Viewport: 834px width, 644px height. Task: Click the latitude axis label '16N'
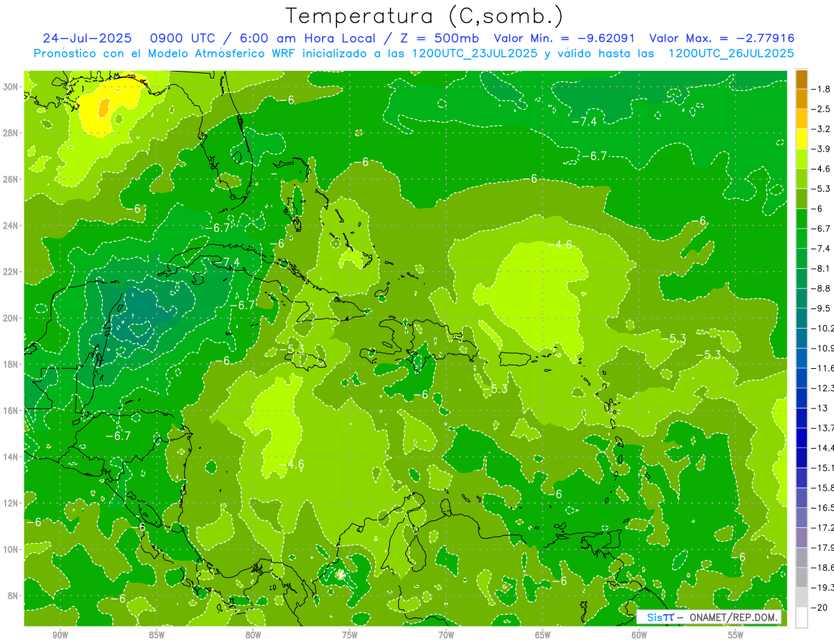(11, 411)
